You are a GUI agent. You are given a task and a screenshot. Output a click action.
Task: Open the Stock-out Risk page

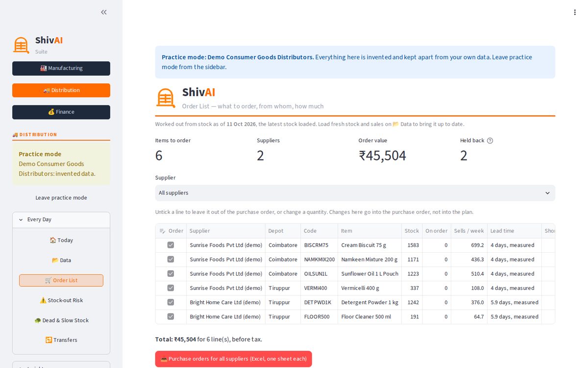[61, 300]
